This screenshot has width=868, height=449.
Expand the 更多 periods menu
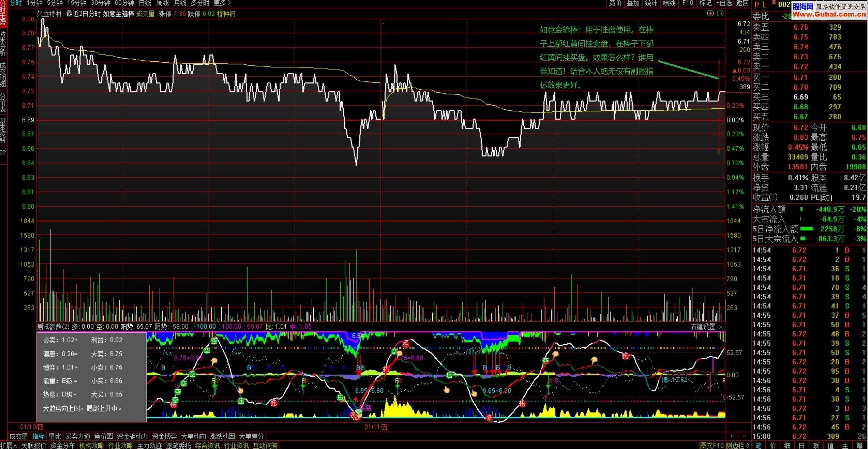click(x=222, y=3)
